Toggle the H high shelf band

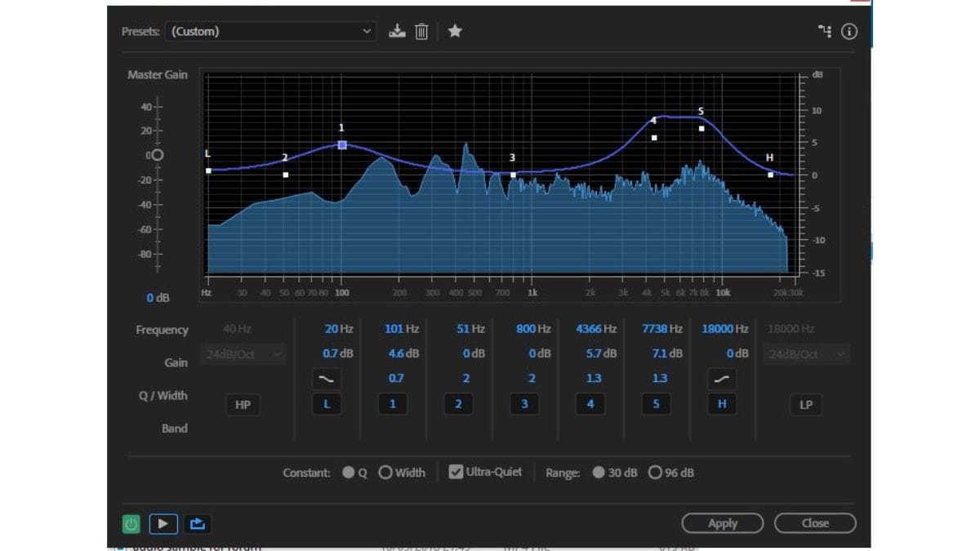(722, 404)
